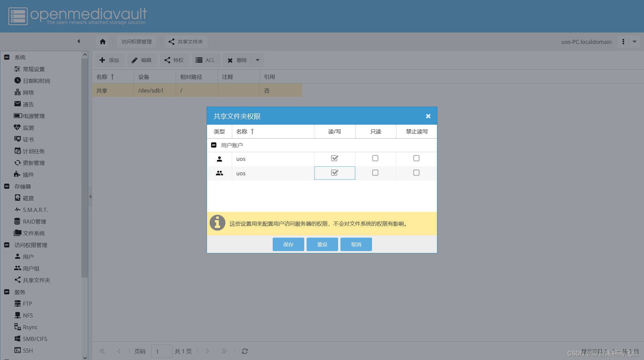Toggle 读/写 for user uos
The width and height of the screenshot is (644, 360).
coord(334,158)
